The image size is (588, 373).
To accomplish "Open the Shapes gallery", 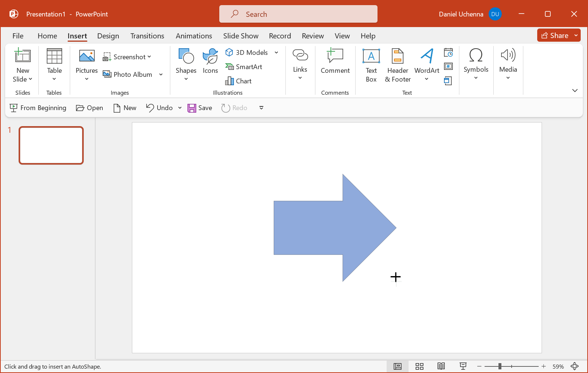I will [x=186, y=64].
